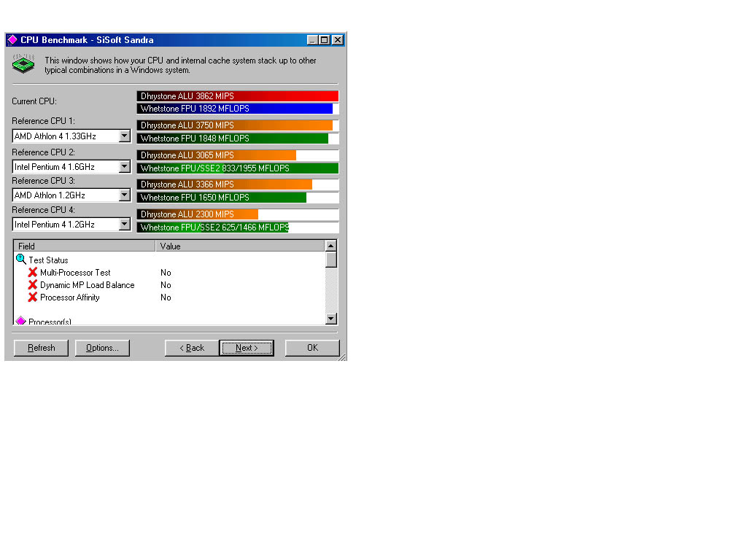Select the Intel Pentium 4 1.2GHz combo box
747x560 pixels.
pos(71,225)
